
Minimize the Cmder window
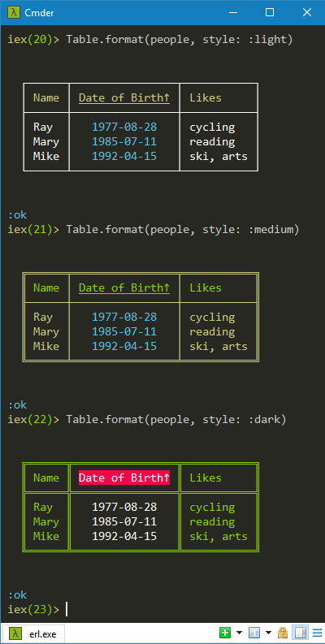(x=233, y=13)
